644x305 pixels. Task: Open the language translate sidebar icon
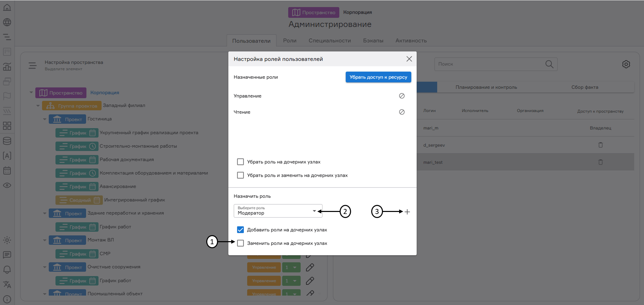pyautogui.click(x=7, y=285)
